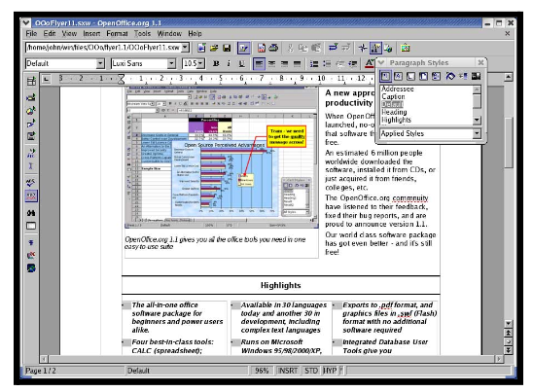533x392 pixels.
Task: Open the document path URL dropdown
Action: pos(185,48)
